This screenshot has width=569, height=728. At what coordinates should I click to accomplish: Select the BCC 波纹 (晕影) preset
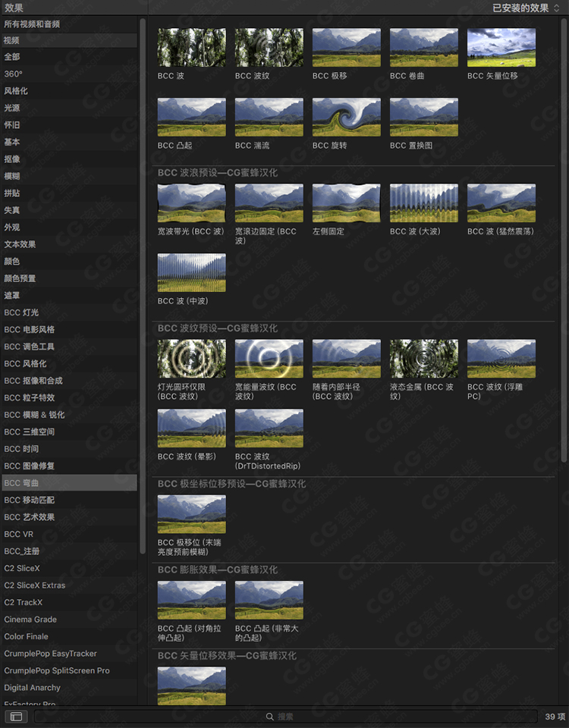pyautogui.click(x=192, y=428)
